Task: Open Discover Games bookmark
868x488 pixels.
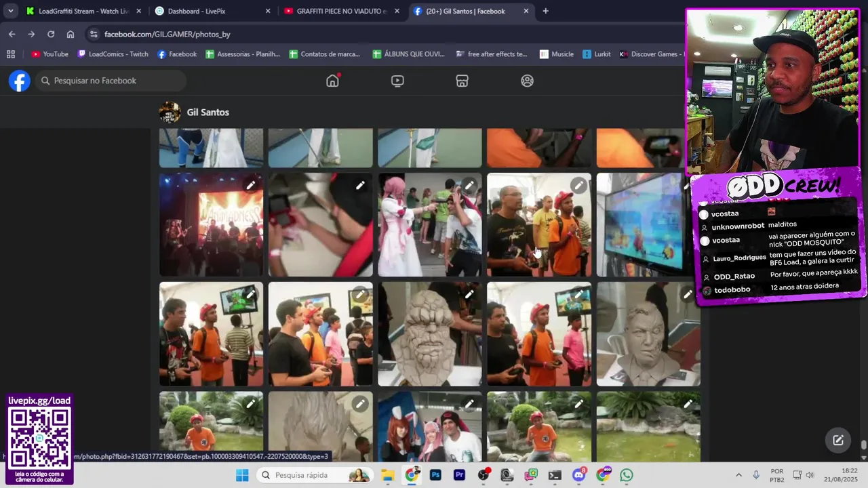Action: tap(651, 54)
